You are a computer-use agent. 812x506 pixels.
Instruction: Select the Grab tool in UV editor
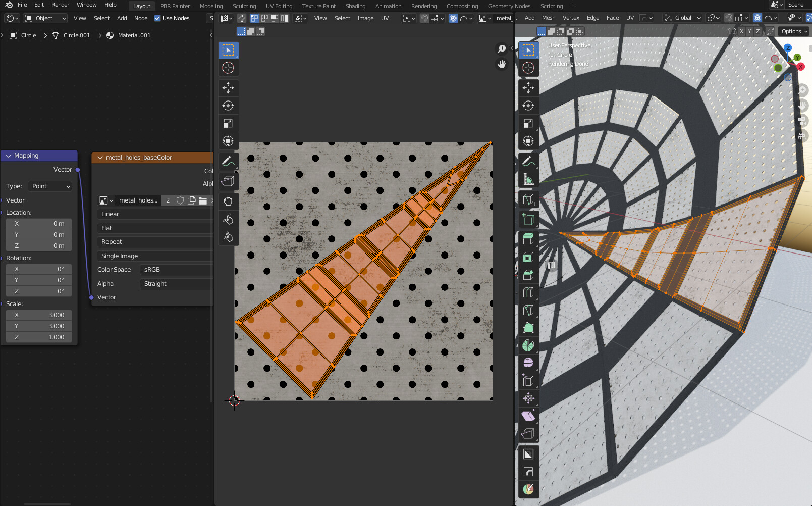[x=228, y=201]
